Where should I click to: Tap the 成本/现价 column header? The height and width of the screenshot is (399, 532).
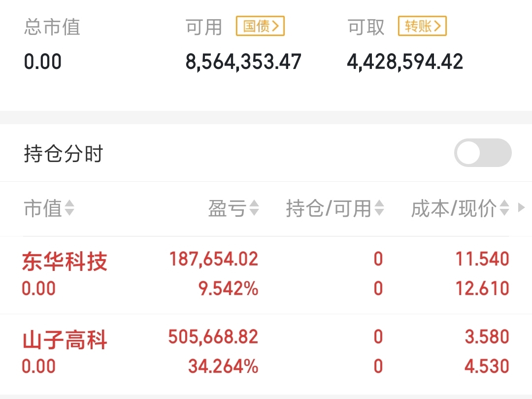[453, 208]
